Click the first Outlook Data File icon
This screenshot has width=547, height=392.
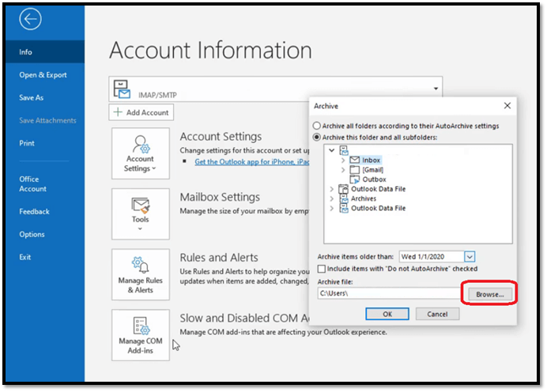click(x=344, y=189)
